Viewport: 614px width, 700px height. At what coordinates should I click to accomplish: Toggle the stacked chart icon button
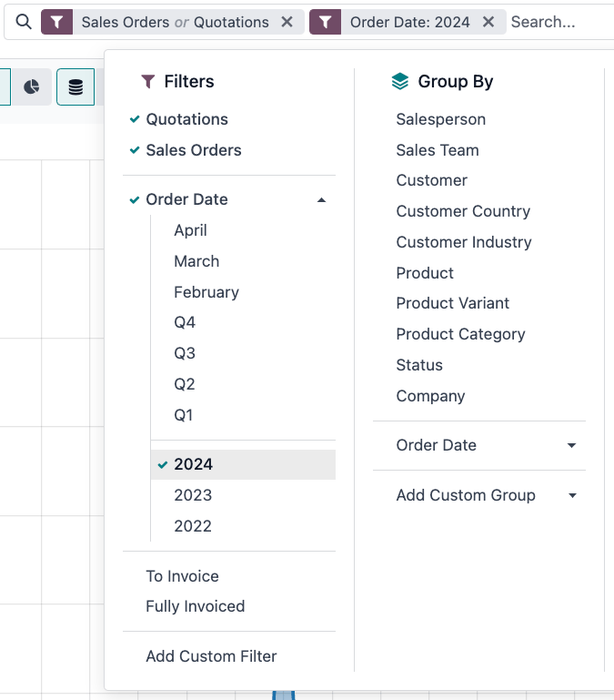pyautogui.click(x=75, y=87)
